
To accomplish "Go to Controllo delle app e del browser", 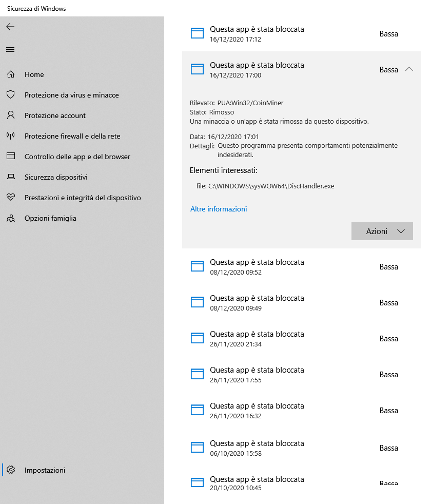I will click(x=77, y=157).
